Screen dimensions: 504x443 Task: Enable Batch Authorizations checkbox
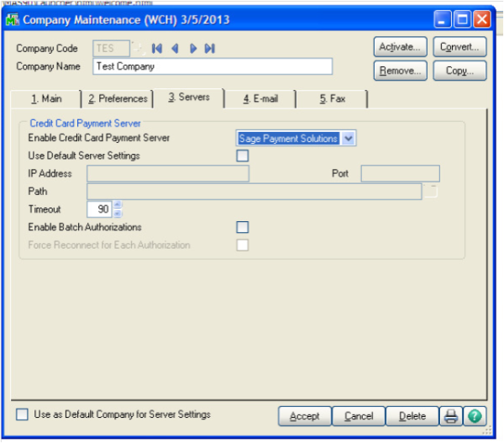pyautogui.click(x=243, y=227)
